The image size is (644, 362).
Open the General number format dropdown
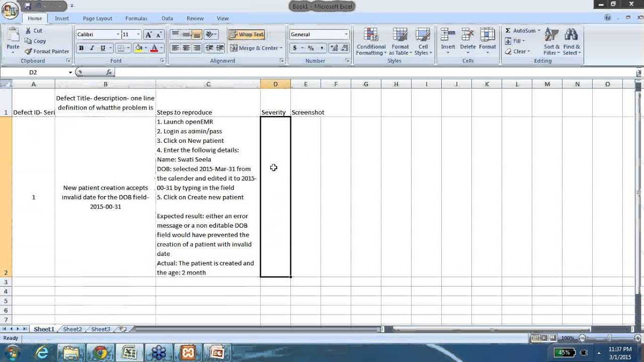pos(345,34)
